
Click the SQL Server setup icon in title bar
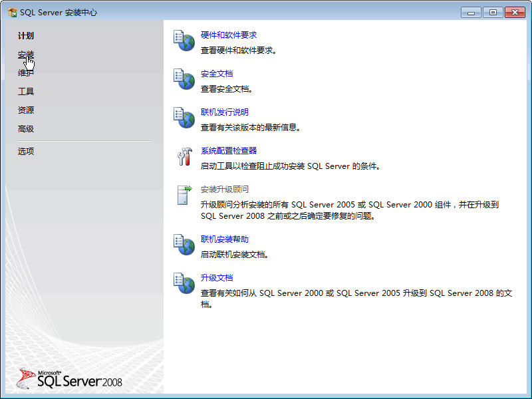pos(12,13)
